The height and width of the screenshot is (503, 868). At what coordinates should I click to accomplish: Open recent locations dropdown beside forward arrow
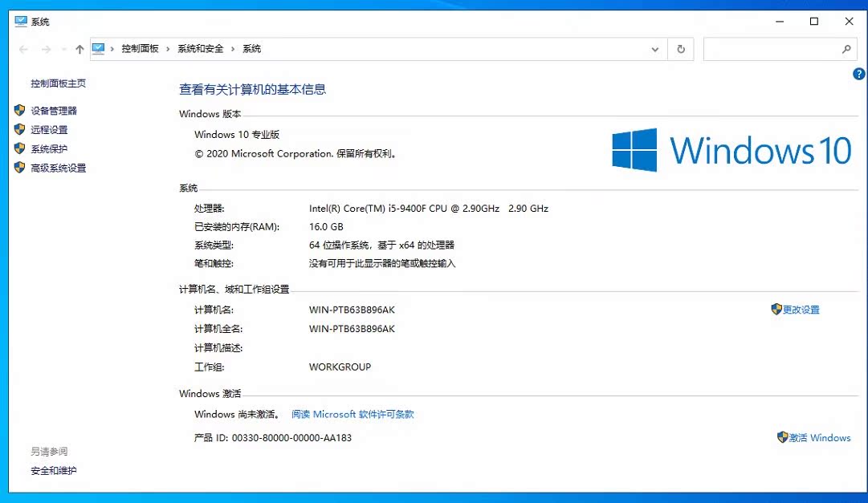pos(64,49)
